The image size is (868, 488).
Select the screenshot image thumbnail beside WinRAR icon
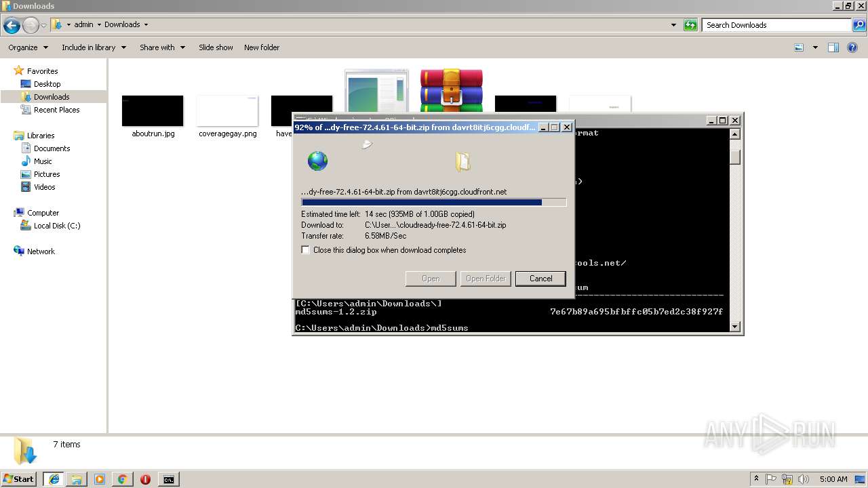pos(376,91)
